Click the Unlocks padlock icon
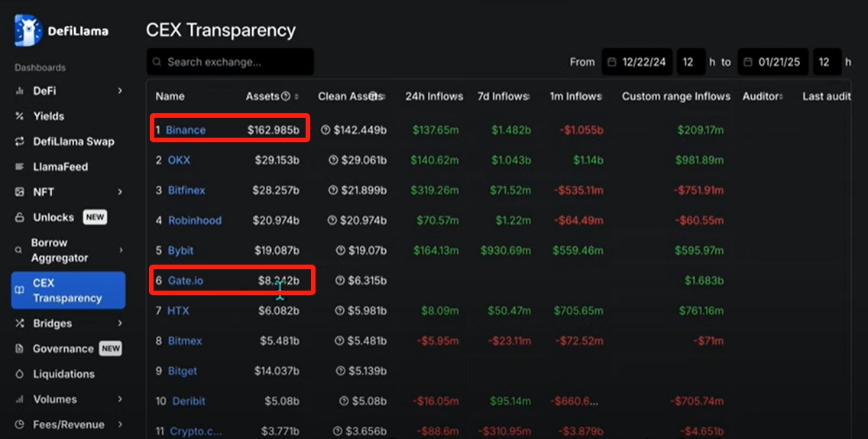Screen dimensions: 868x439 click(x=19, y=217)
